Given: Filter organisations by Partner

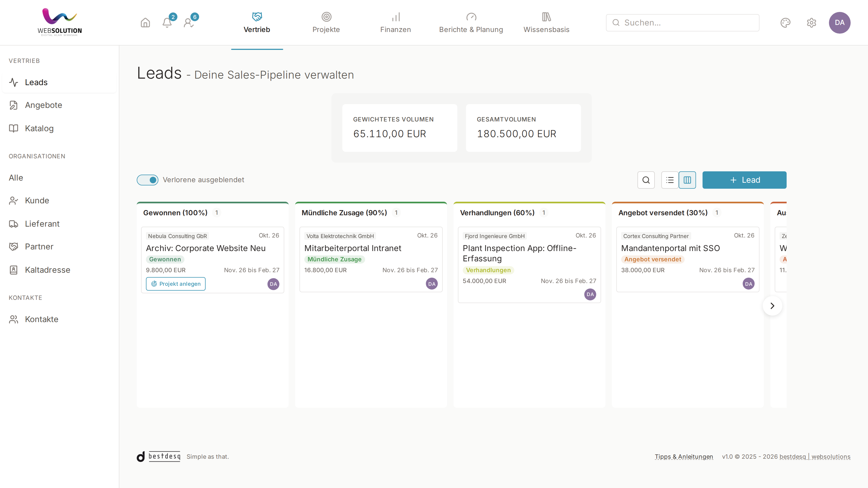Looking at the screenshot, I should pyautogui.click(x=59, y=246).
